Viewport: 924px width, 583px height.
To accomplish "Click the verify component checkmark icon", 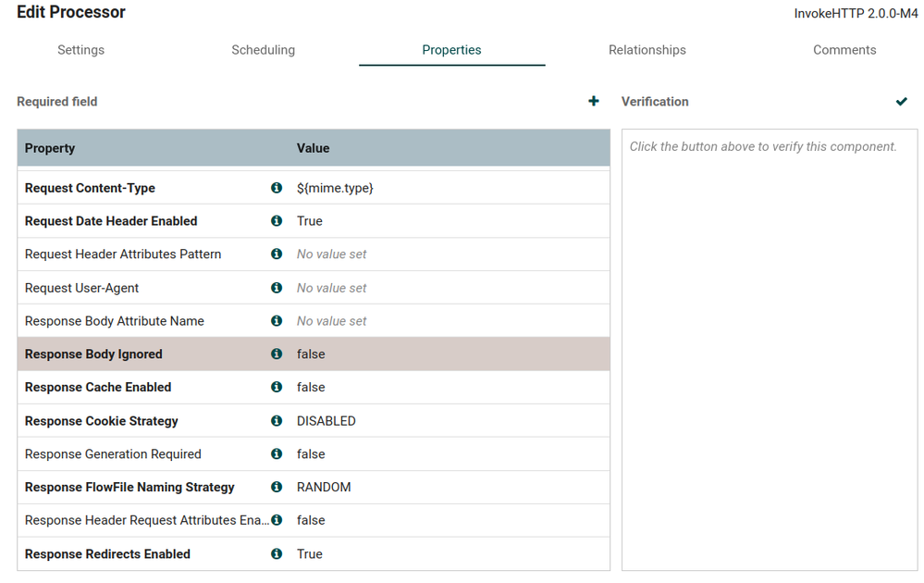I will click(902, 101).
